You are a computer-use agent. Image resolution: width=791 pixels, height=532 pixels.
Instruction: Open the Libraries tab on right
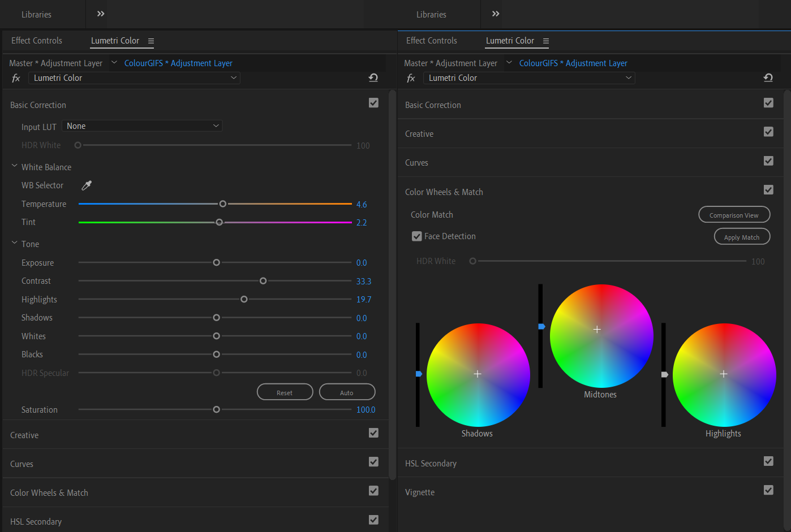(431, 15)
